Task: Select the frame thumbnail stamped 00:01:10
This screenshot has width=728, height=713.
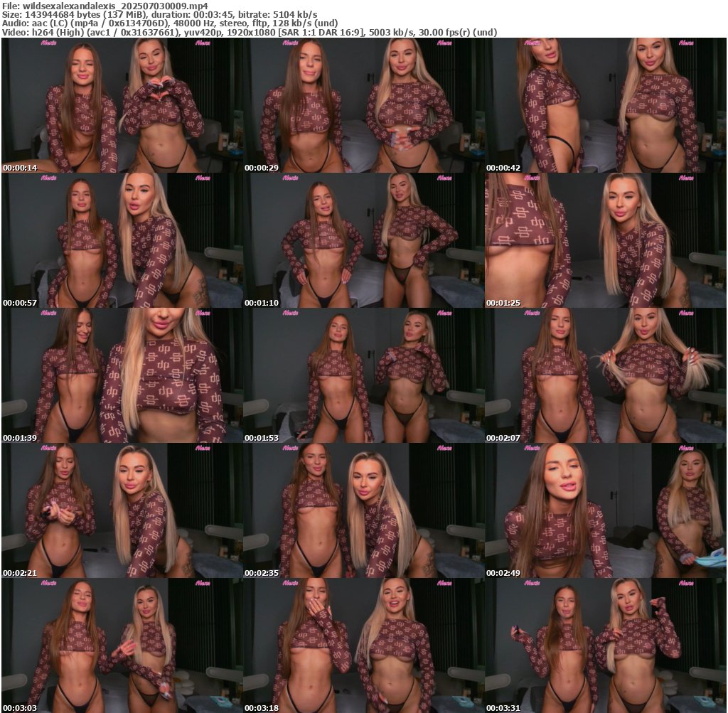Action: coord(363,240)
